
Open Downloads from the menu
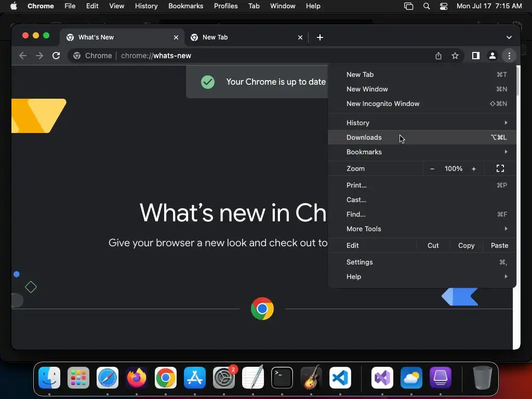pos(422,137)
